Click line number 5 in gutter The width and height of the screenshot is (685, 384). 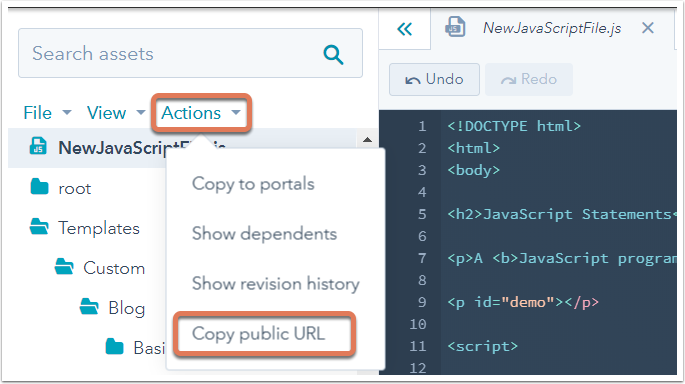tap(422, 214)
